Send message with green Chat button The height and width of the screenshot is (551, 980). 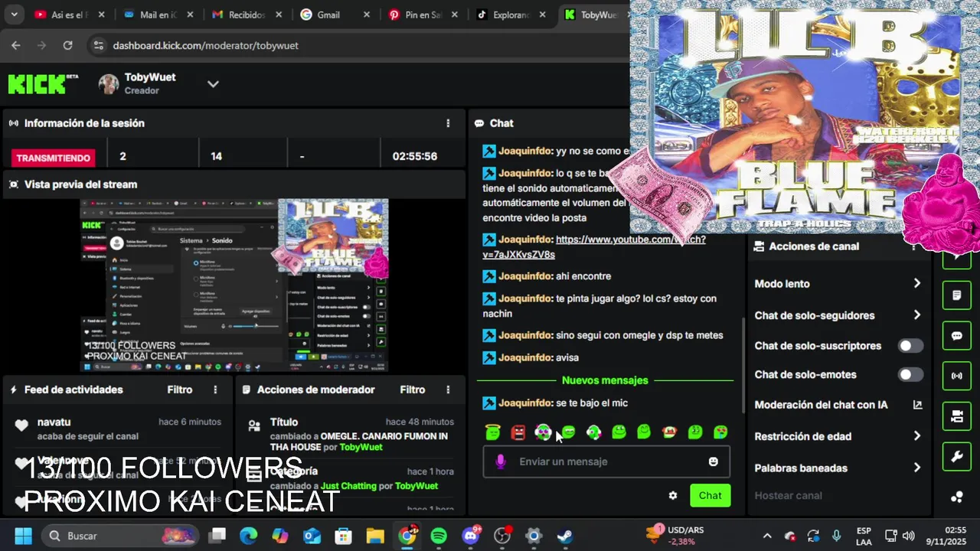click(710, 495)
